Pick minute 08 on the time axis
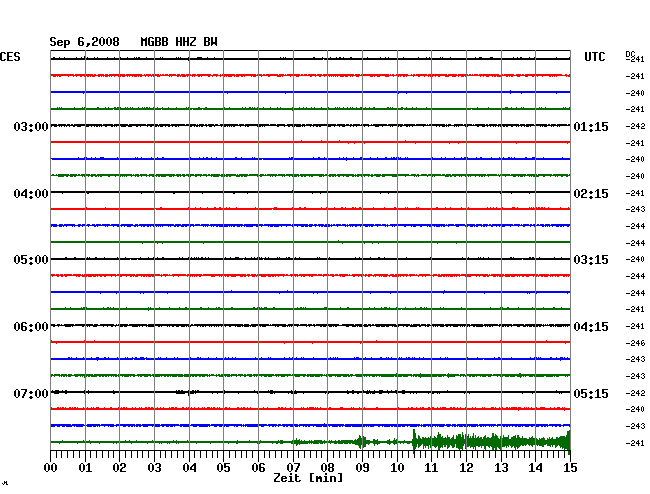Screen dimensions: 650x494 (x=327, y=468)
